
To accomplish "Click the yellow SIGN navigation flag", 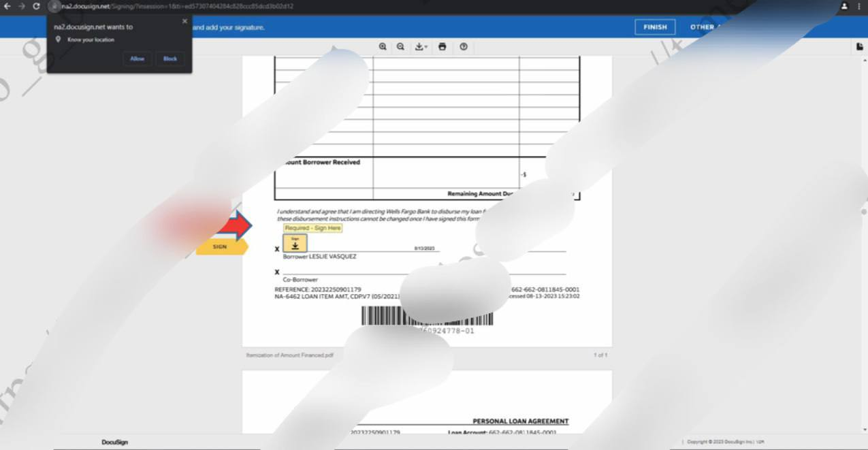I will (x=221, y=246).
